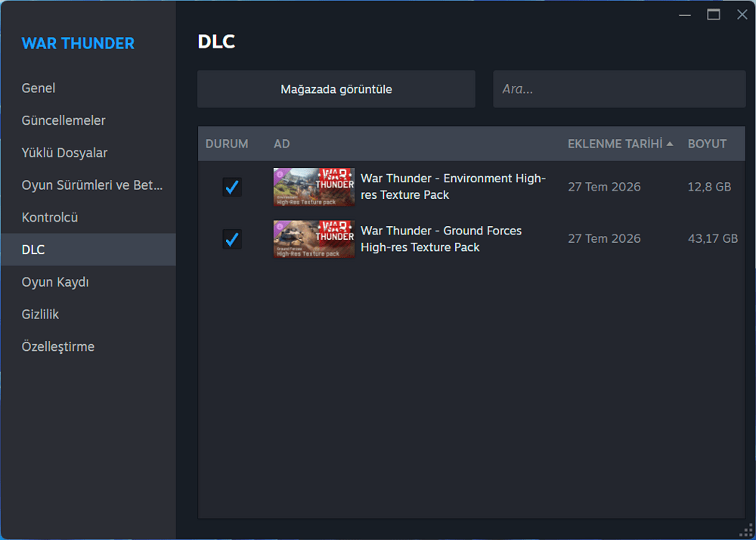Screen dimensions: 756x540
Task: Open the Environment High-res Texture Pack thumbnail
Action: (x=314, y=187)
